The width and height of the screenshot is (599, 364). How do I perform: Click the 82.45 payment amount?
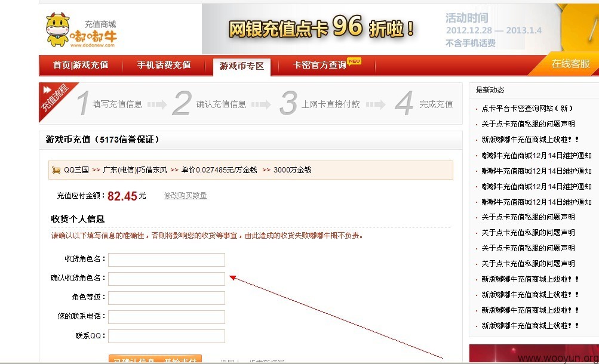pos(122,196)
